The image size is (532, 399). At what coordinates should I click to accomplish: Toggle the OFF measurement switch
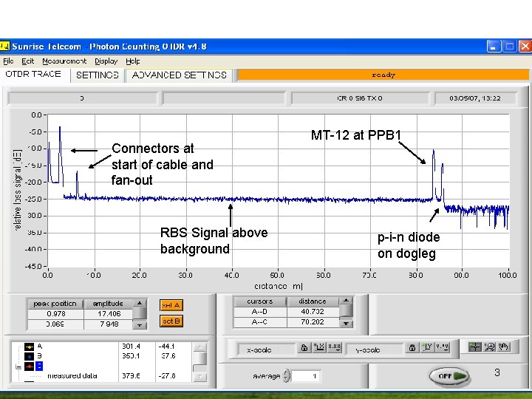(449, 376)
